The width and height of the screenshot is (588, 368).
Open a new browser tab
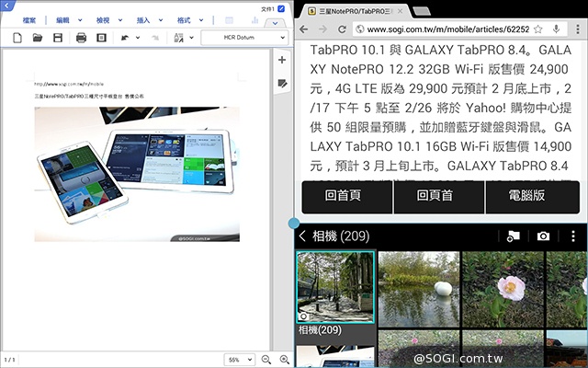[x=422, y=11]
